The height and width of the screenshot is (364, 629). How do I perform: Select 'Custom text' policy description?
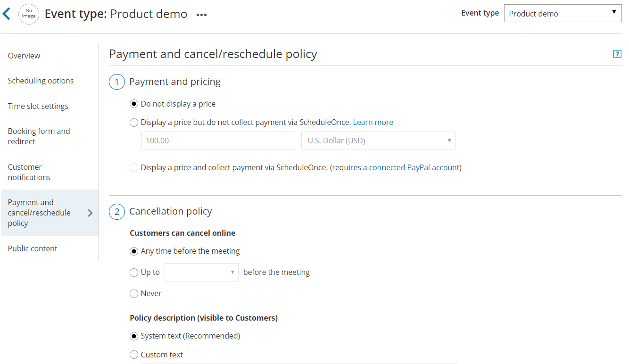pyautogui.click(x=134, y=355)
